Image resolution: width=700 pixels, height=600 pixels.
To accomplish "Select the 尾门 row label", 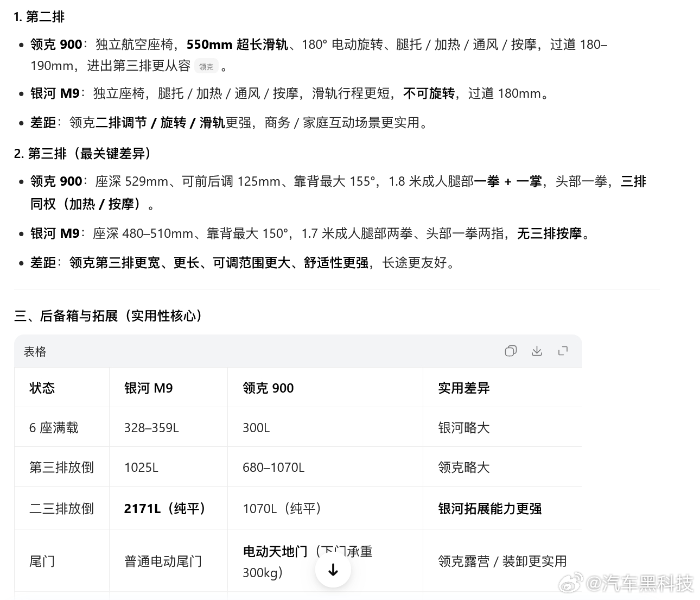I will [42, 561].
